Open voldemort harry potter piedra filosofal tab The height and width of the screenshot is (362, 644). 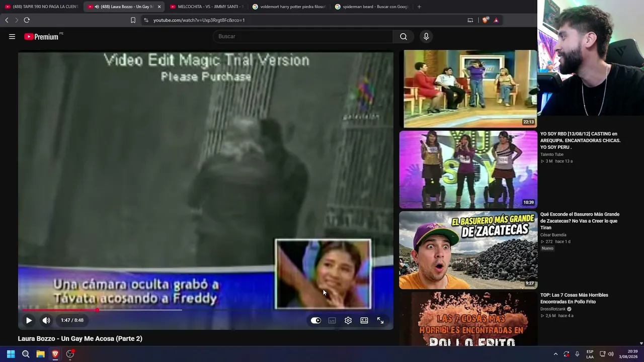[x=289, y=7]
